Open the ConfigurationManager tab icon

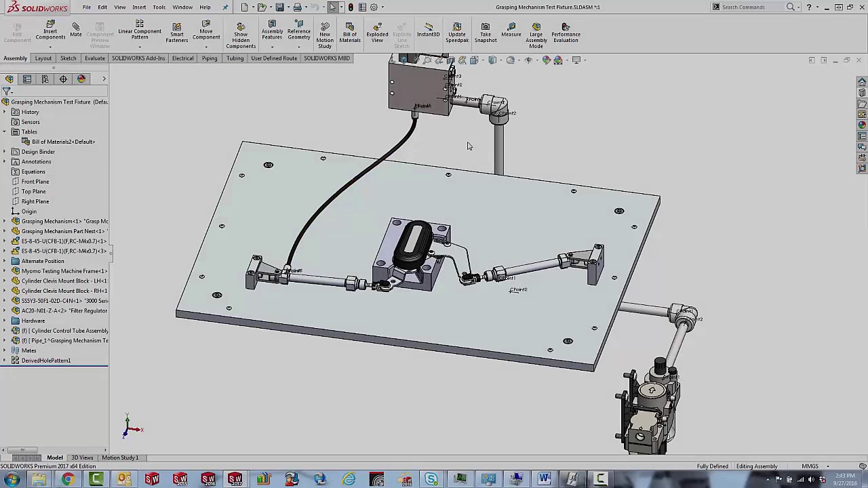(45, 79)
